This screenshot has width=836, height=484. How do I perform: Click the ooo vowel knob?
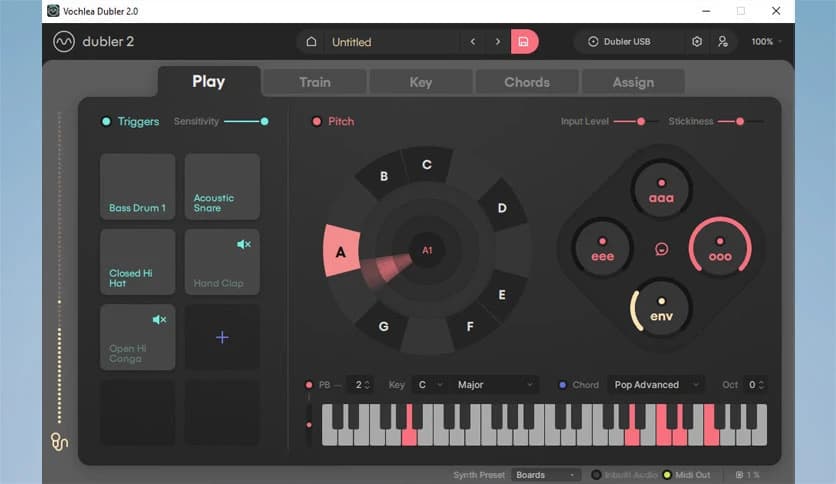click(x=720, y=249)
